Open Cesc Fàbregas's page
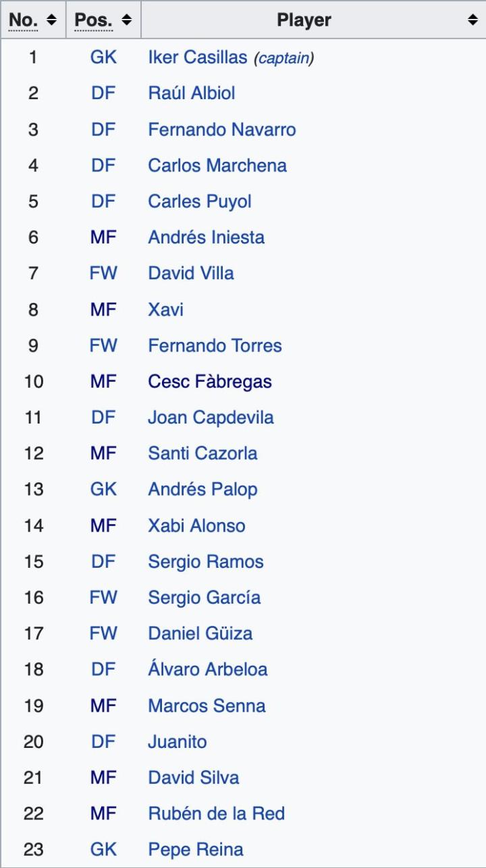This screenshot has height=868, width=486. (209, 382)
